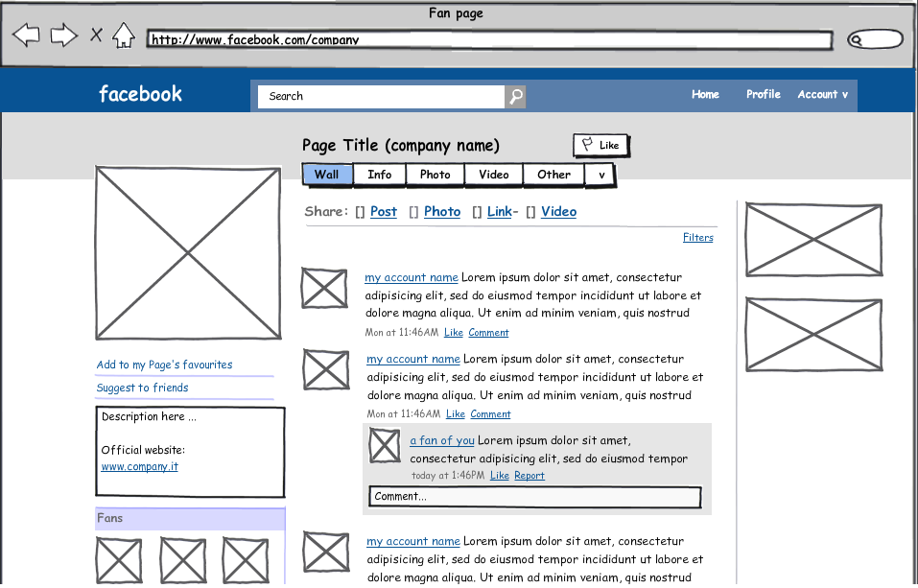The height and width of the screenshot is (588, 918).
Task: Click Add to my Page's favourites
Action: pos(165,365)
